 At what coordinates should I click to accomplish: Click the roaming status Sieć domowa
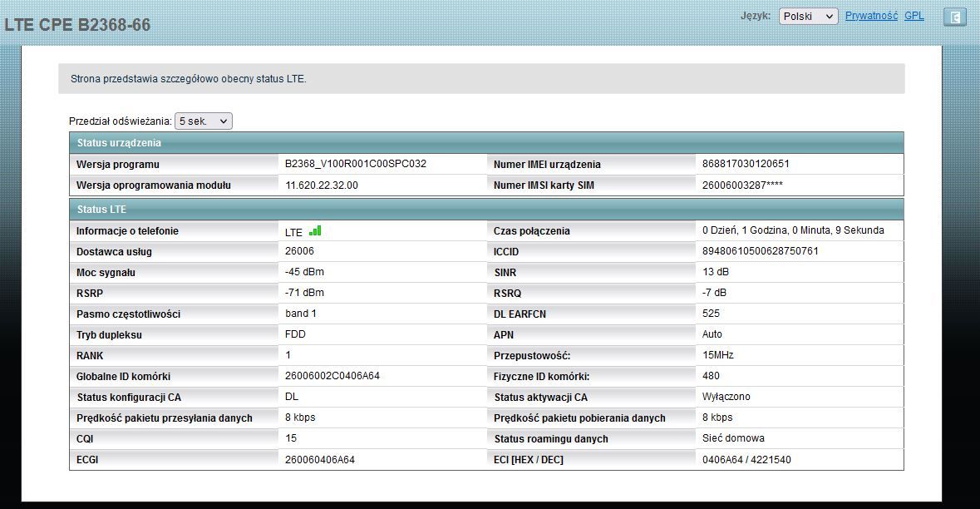733,437
